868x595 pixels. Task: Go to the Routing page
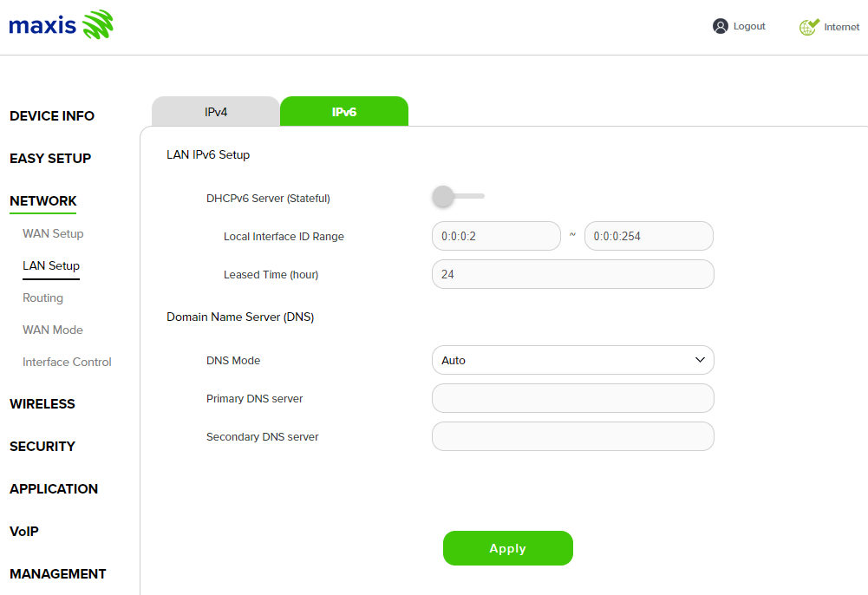point(42,297)
